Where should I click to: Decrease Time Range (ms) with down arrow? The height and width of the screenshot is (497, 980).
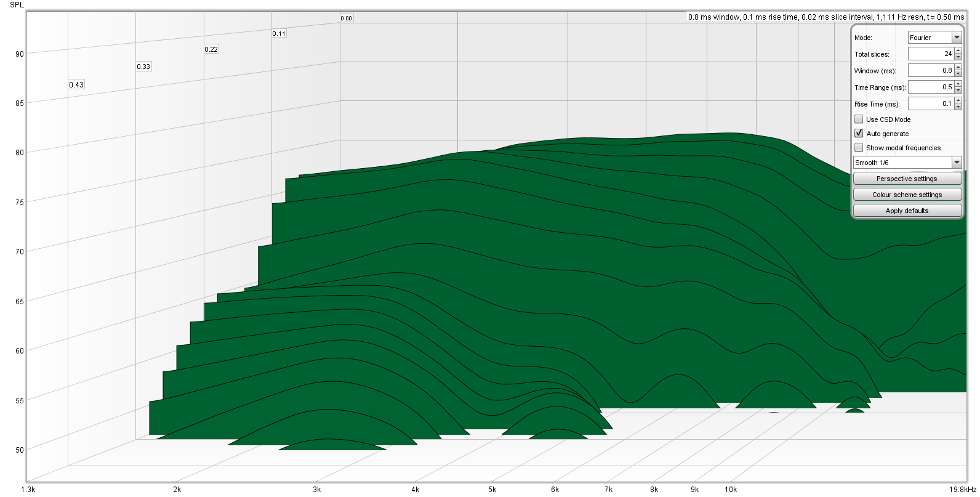[x=958, y=91]
